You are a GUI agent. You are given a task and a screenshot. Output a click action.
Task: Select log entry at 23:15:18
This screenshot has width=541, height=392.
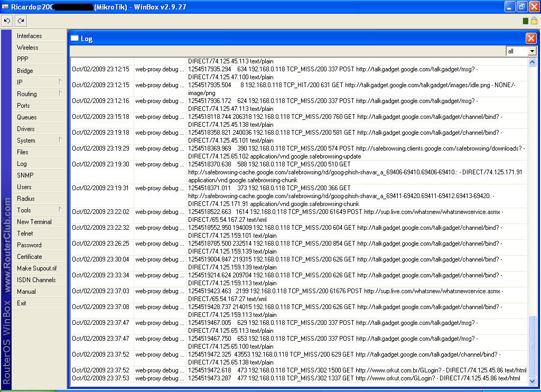pos(299,121)
